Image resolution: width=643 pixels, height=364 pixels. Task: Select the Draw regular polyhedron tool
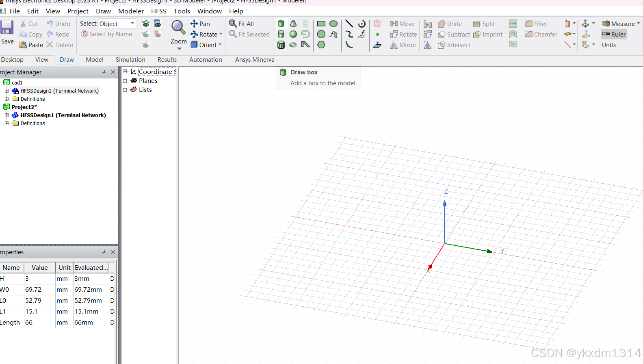pyautogui.click(x=281, y=45)
